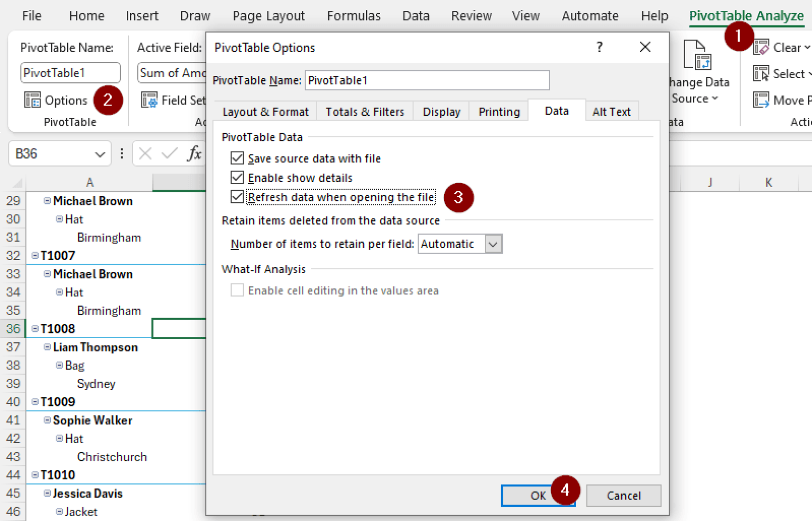Open Number of items to retain dropdown
Screen dimensions: 812x521
click(493, 244)
